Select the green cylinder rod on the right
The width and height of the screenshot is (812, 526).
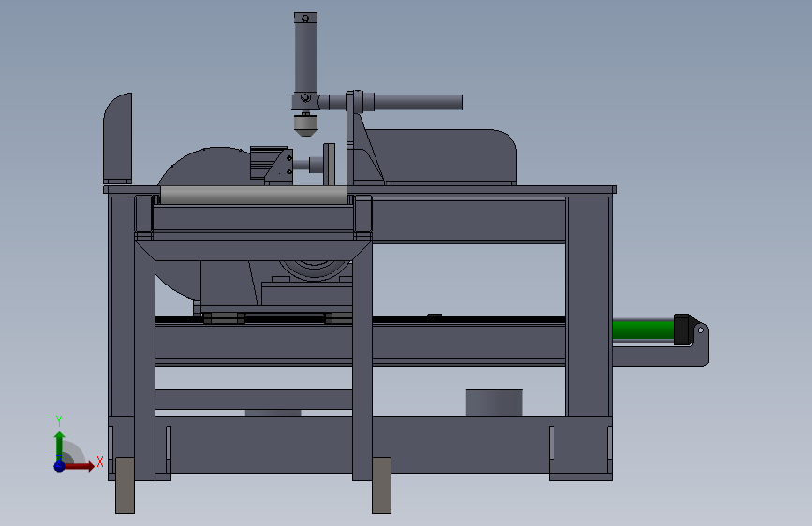[x=643, y=329]
